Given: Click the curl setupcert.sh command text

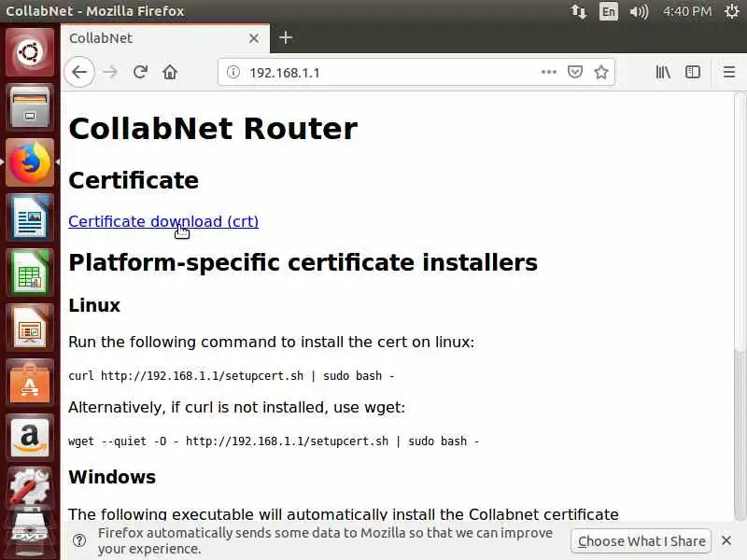Looking at the screenshot, I should click(232, 376).
